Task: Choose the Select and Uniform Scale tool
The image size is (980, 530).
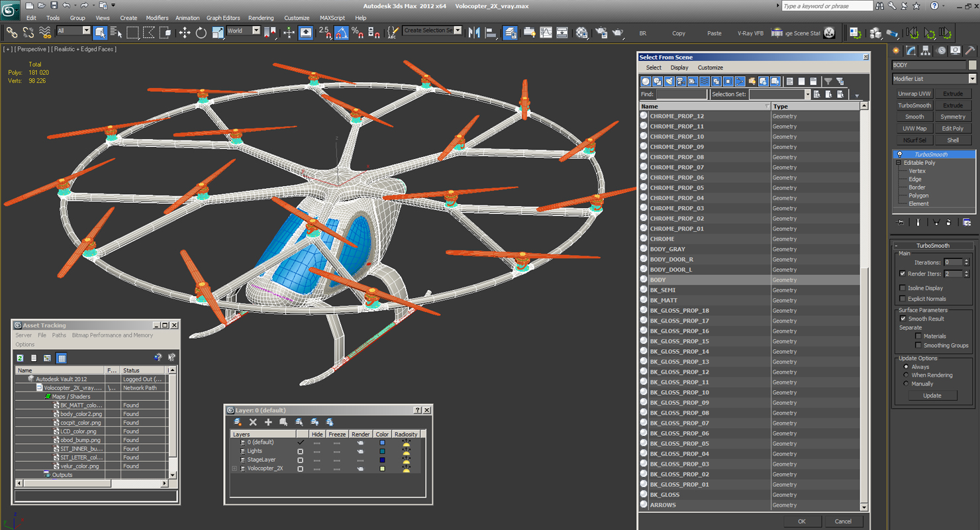Action: point(217,32)
